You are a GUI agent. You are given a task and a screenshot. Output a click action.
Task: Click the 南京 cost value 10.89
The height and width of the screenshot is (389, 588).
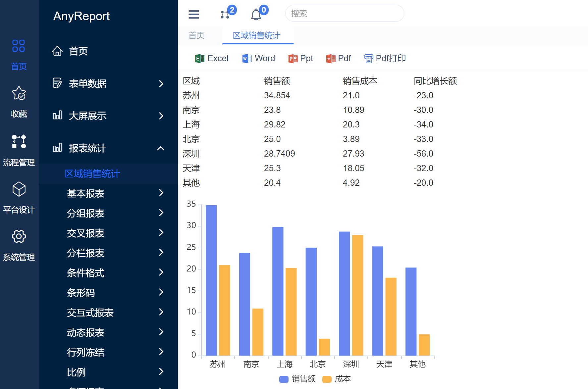pyautogui.click(x=353, y=110)
